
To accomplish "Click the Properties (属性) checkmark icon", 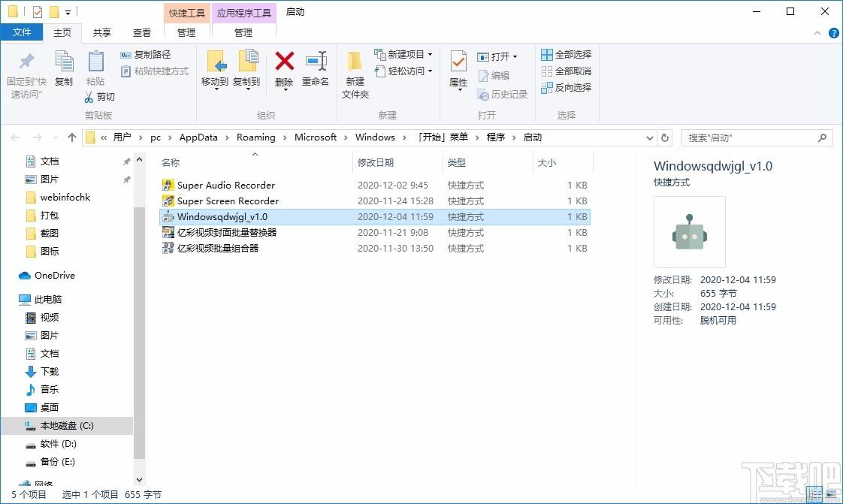I will click(x=458, y=62).
